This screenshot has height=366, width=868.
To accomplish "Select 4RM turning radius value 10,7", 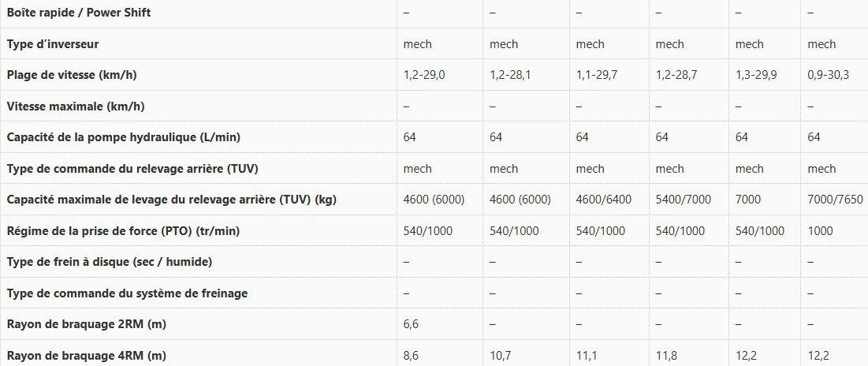I will [x=500, y=356].
